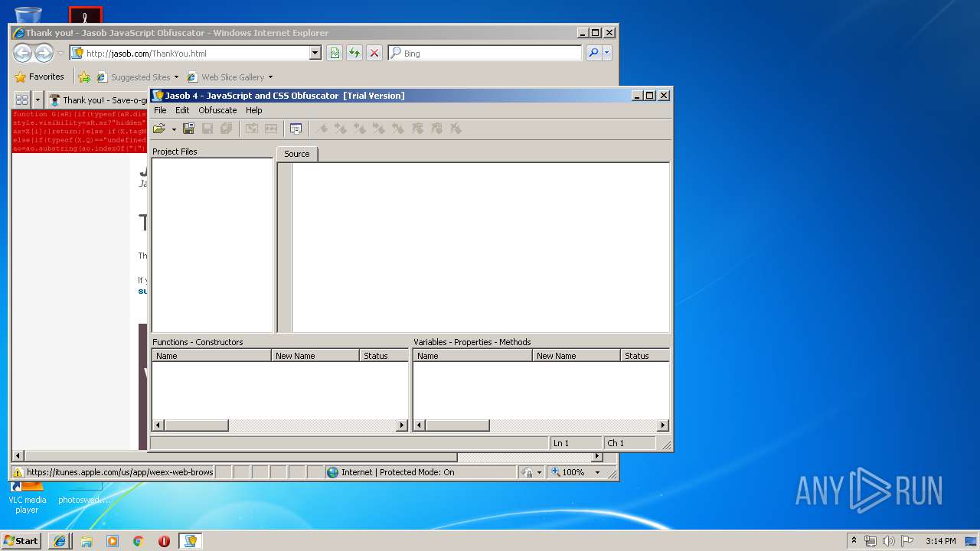
Task: Show hidden system tray icons
Action: click(854, 540)
